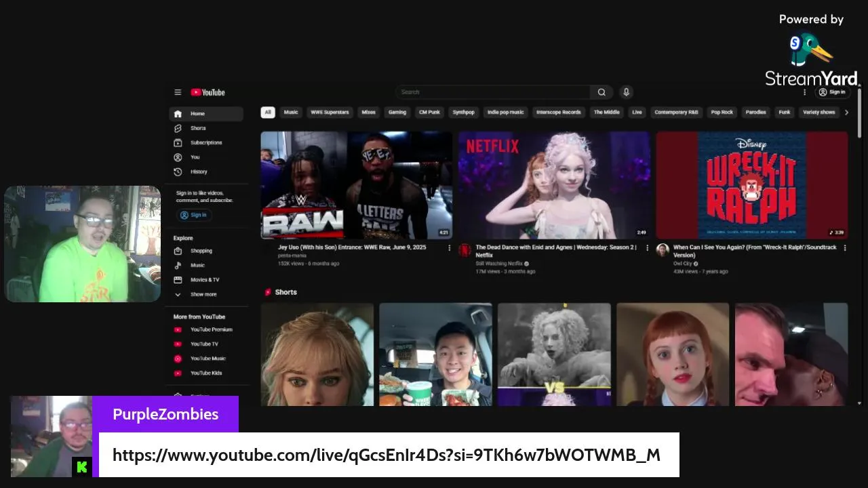Open History sidebar icon
Screen dimensions: 868x488
pos(178,172)
